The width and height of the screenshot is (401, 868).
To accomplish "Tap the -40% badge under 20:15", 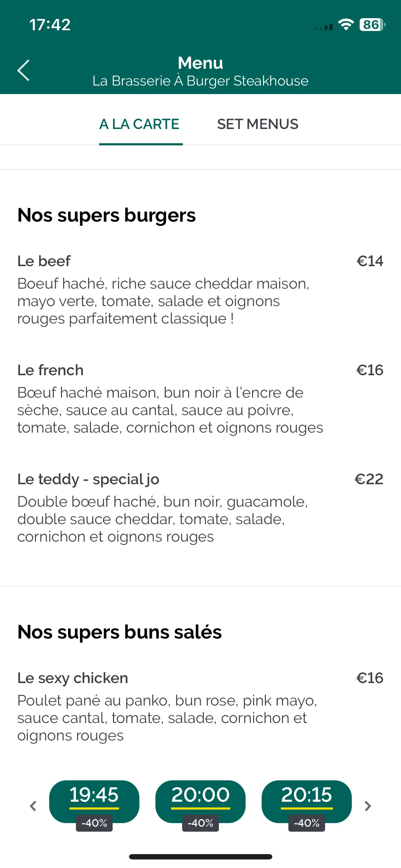I will click(x=307, y=823).
